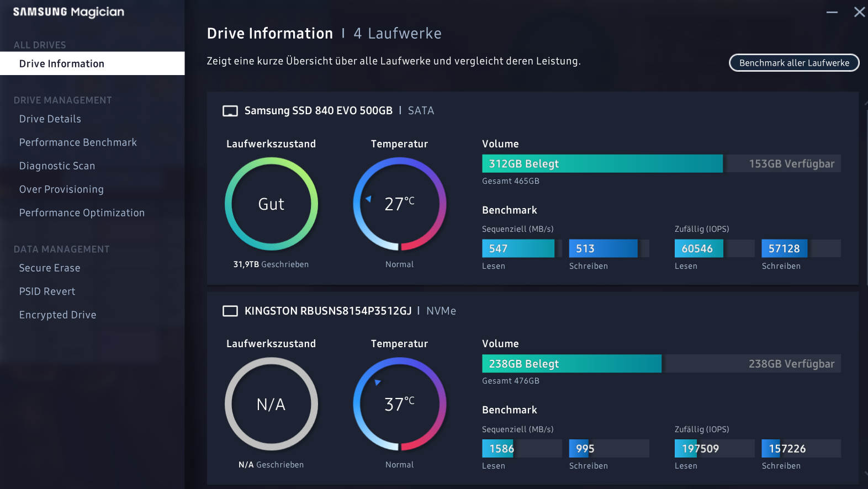Click Kingston random read bar 197509
This screenshot has height=489, width=868.
point(714,449)
